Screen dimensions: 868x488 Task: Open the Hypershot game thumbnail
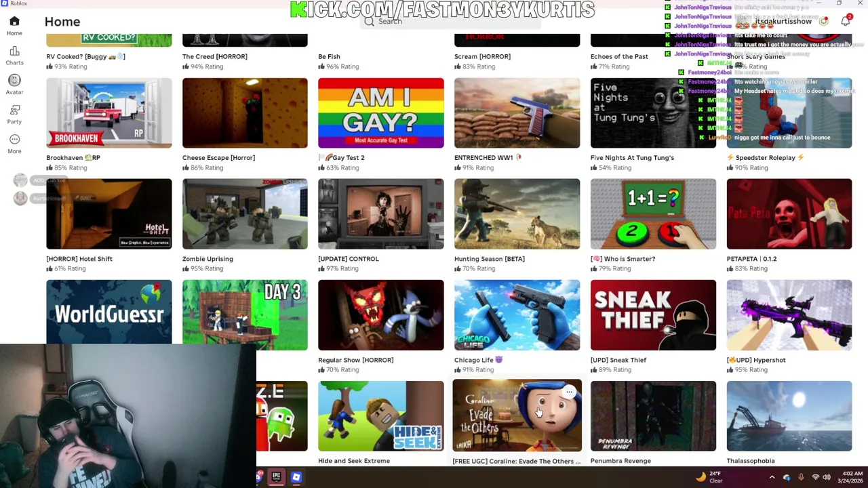[x=789, y=314]
